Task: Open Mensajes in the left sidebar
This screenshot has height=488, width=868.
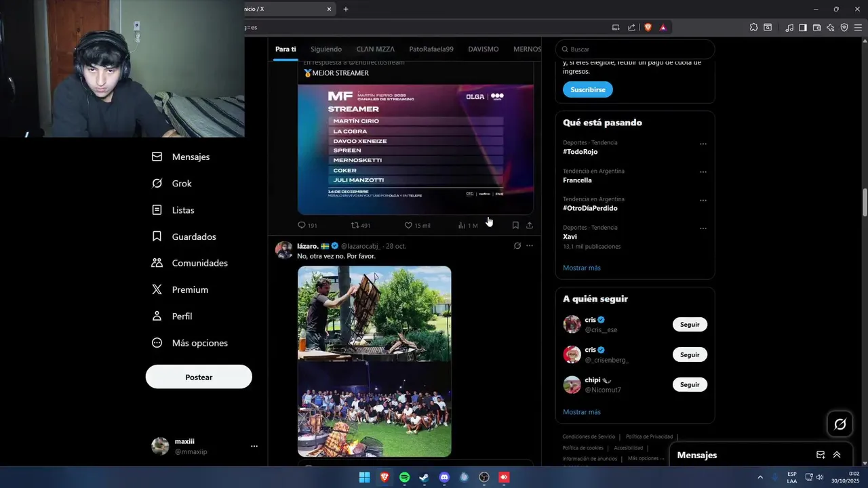Action: tap(180, 157)
